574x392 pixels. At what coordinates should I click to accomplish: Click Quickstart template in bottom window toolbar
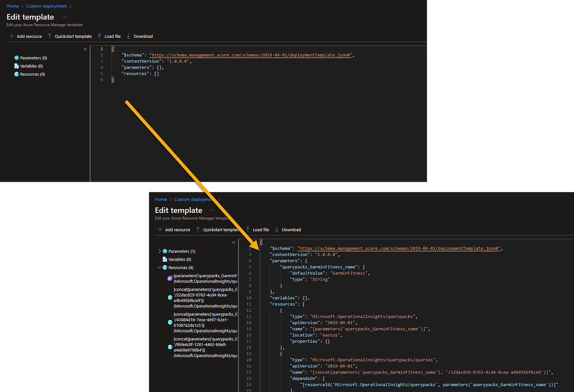tap(218, 230)
